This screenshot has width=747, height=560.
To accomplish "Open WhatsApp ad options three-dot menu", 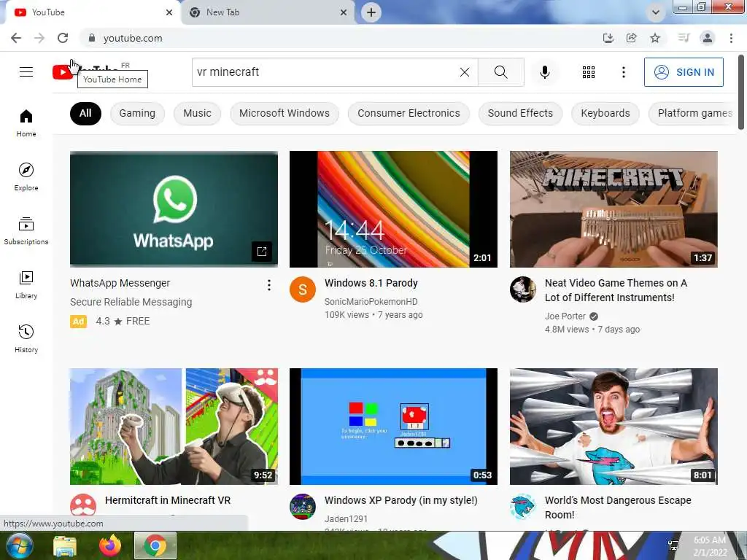I will [x=268, y=285].
